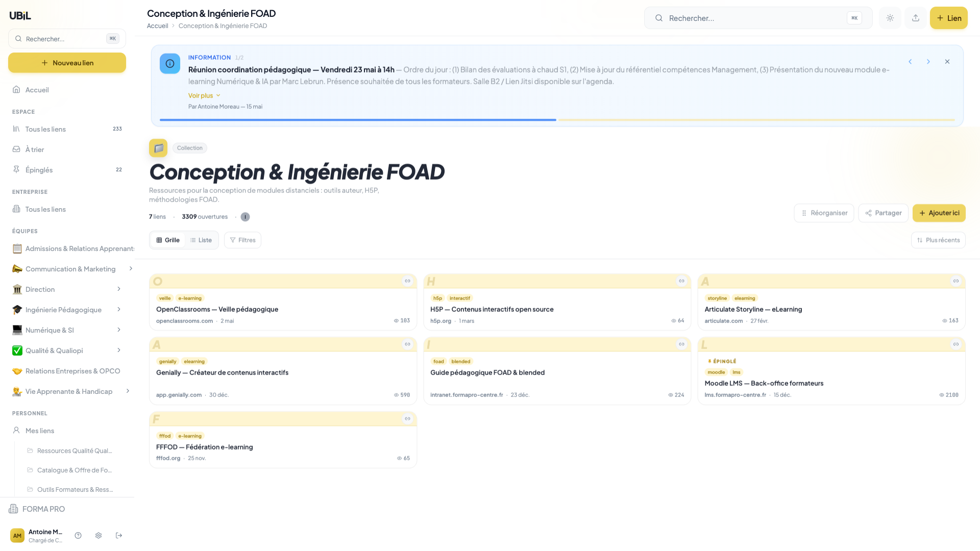Expand the Direction team chevron
The width and height of the screenshot is (980, 551).
[x=119, y=289]
